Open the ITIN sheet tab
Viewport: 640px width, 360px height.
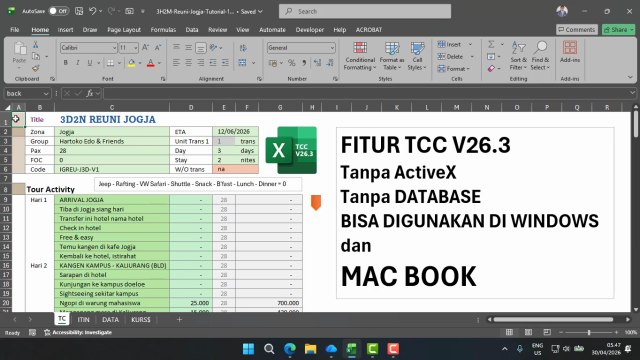pyautogui.click(x=83, y=320)
